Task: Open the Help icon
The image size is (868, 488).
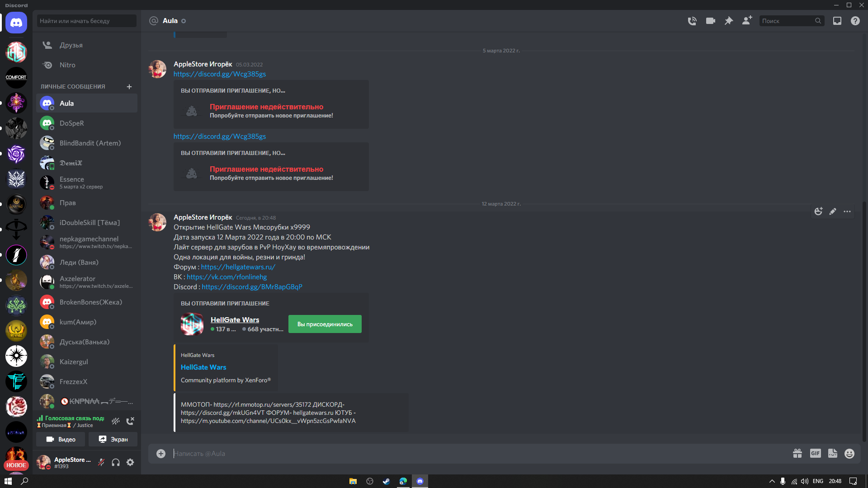Action: [x=855, y=21]
